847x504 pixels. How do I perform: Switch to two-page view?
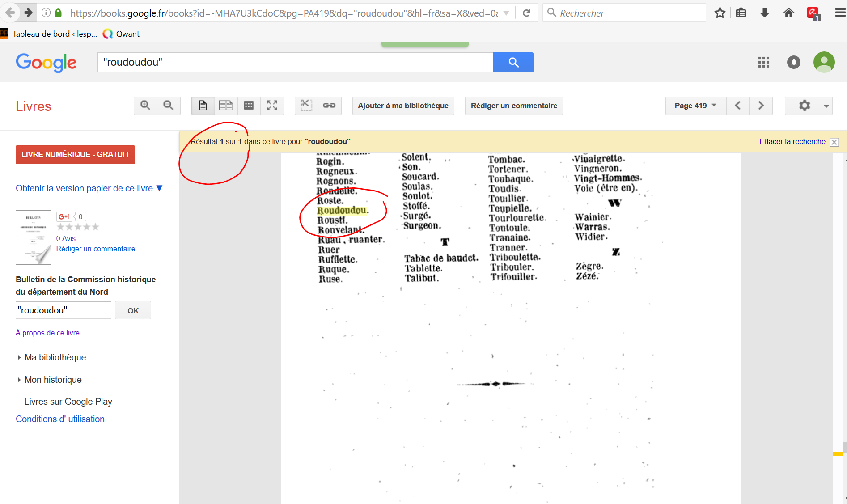[226, 106]
